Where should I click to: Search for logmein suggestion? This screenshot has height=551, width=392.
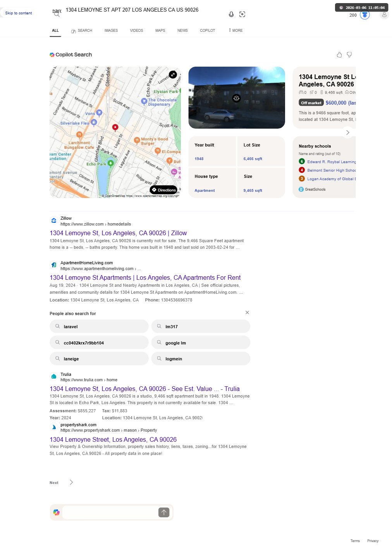pos(201,358)
